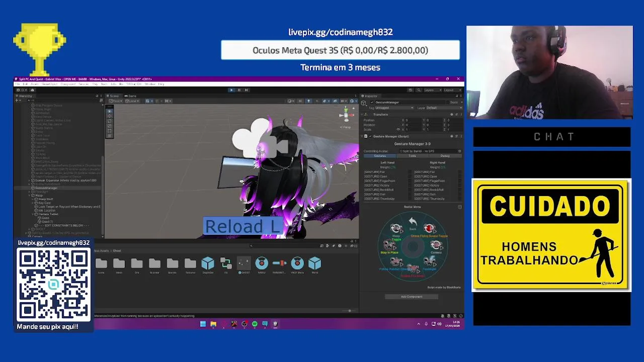Viewport: 644px width, 362px height.
Task: Open the Tag Untagged dropdown
Action: 394,108
